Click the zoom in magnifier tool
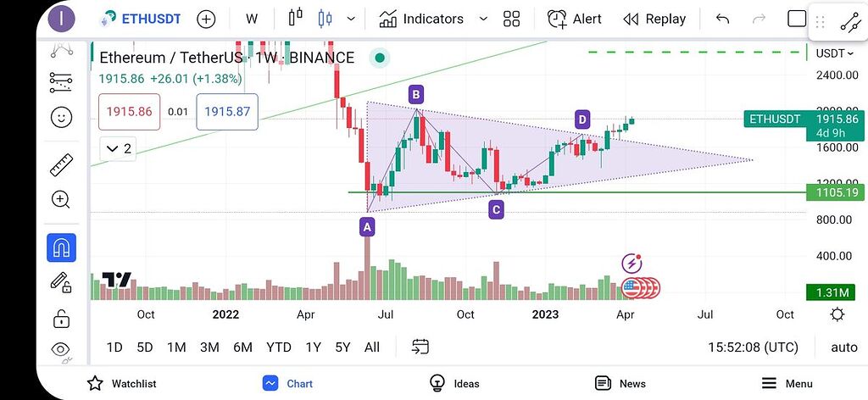The height and width of the screenshot is (400, 868). pyautogui.click(x=61, y=200)
